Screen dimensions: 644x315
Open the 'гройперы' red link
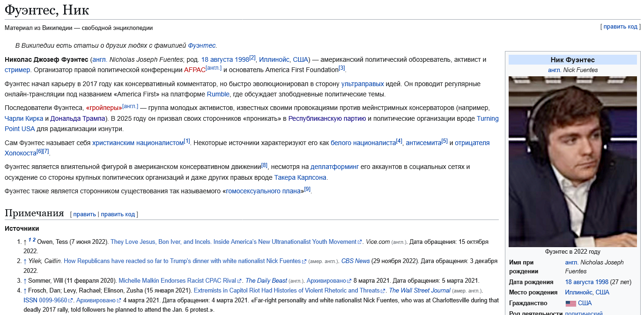click(x=104, y=108)
